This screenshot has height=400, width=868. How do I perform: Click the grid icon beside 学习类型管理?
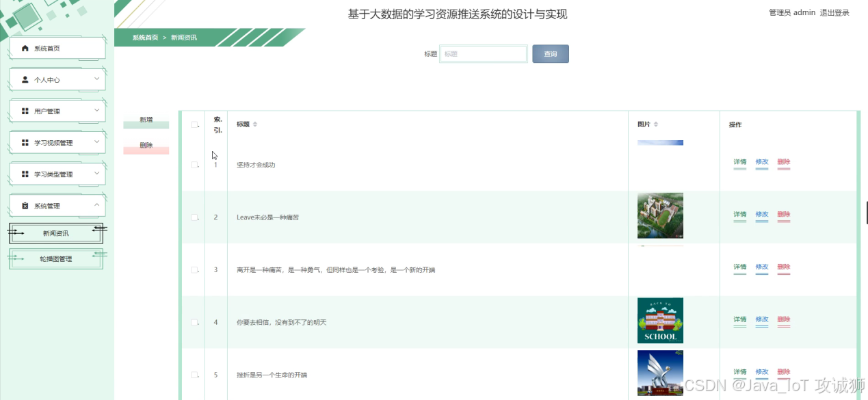click(x=25, y=174)
